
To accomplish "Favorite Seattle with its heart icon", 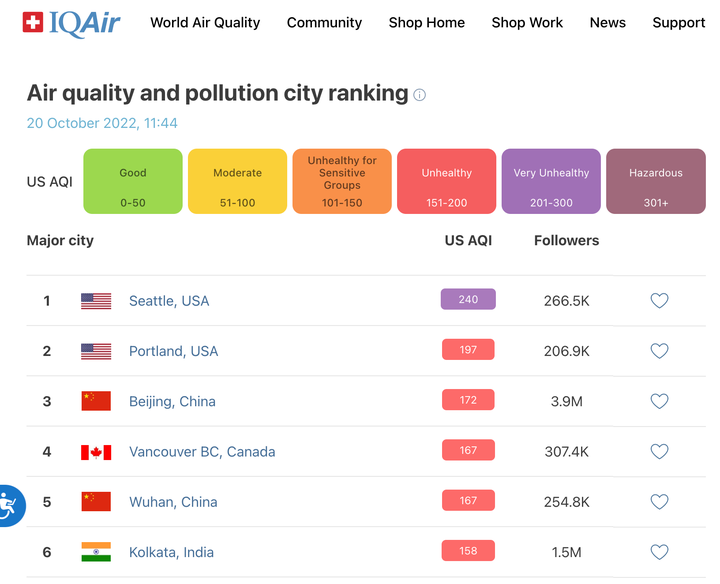I will pos(659,301).
